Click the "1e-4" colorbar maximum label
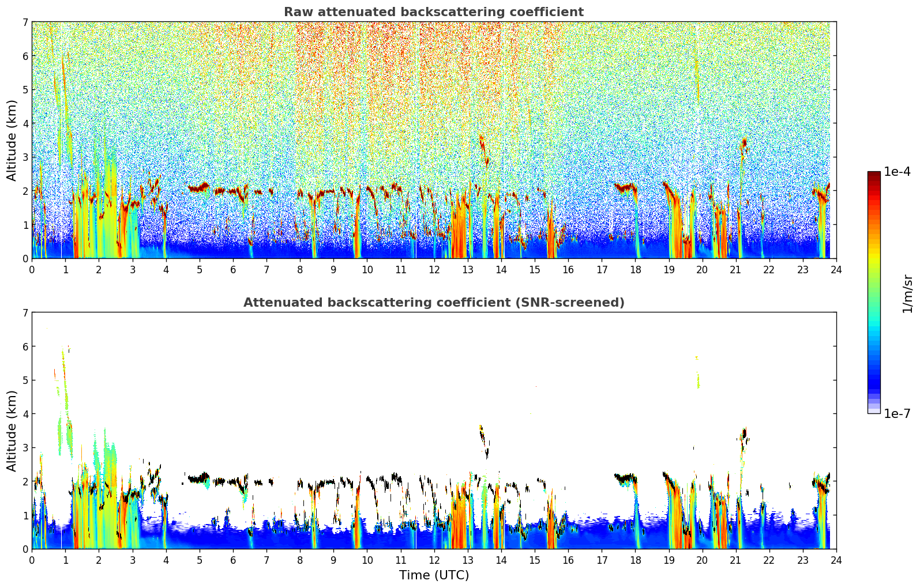Viewport: 920px width, 588px height. point(897,172)
